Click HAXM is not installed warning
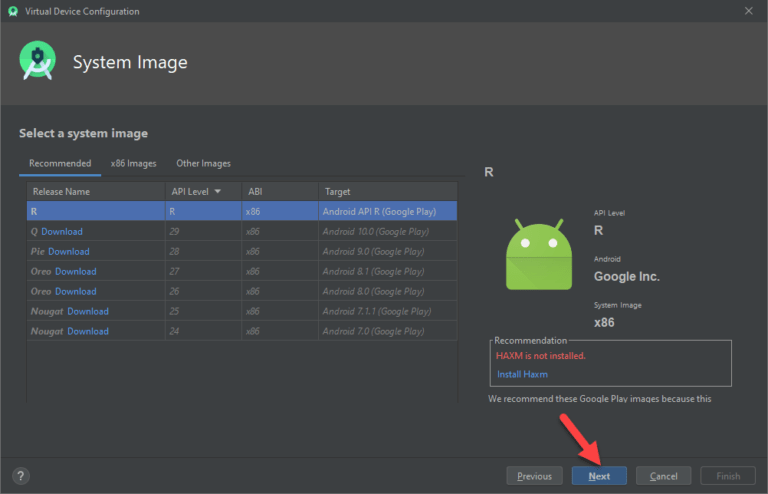This screenshot has width=768, height=494. click(540, 356)
